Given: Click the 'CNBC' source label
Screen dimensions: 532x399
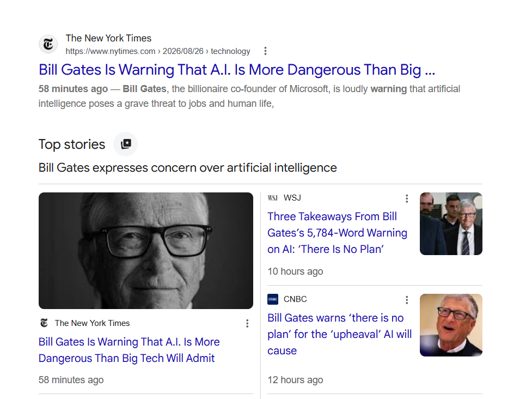Looking at the screenshot, I should click(295, 299).
